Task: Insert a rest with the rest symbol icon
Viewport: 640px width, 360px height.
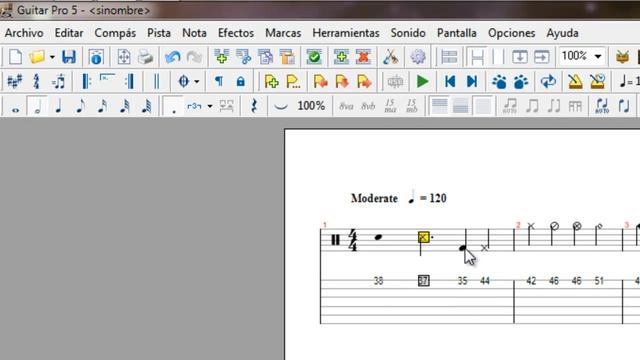Action: pyautogui.click(x=254, y=106)
